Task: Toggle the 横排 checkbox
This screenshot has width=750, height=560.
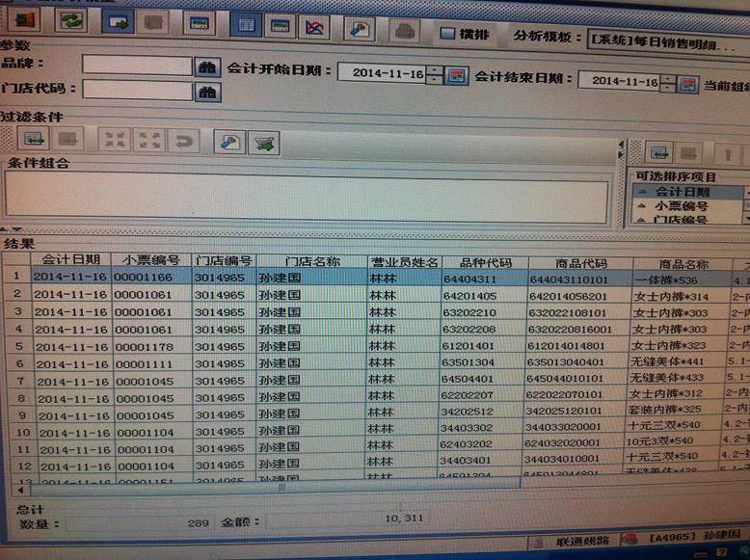Action: 447,34
